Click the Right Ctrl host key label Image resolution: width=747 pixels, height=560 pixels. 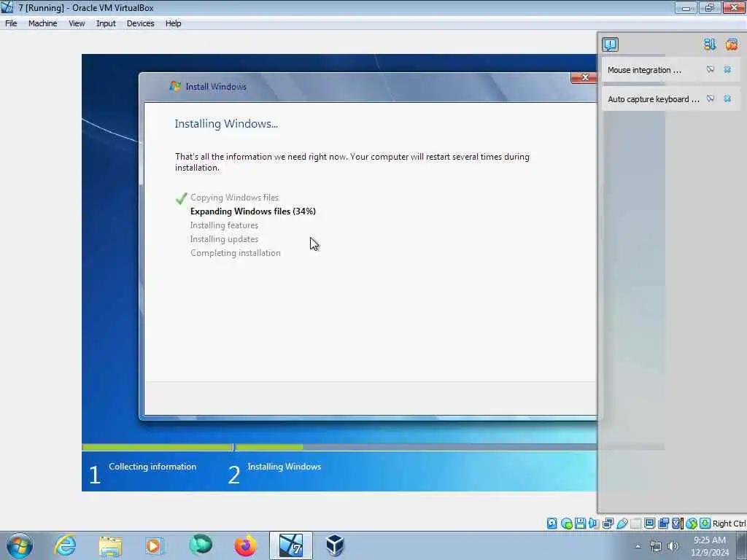[729, 524]
